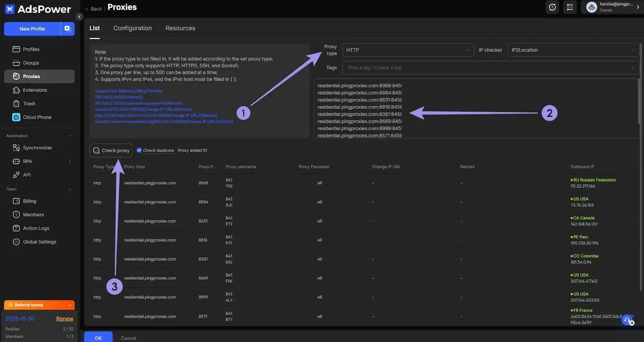Viewport: 644px width, 342px height.
Task: Select Proxies in the sidebar
Action: [x=39, y=76]
